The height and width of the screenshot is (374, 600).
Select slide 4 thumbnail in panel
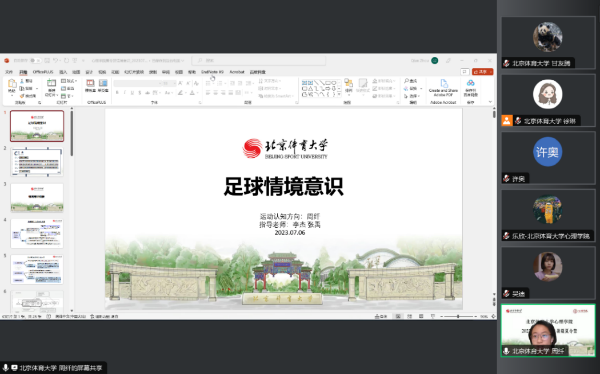pos(37,234)
